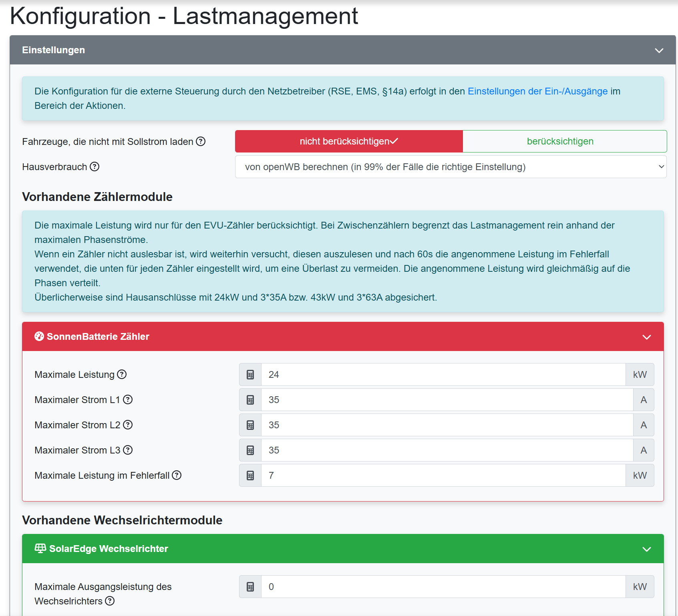Open the help icon beside Fahrzeuge-Sollstrom label

coord(201,141)
